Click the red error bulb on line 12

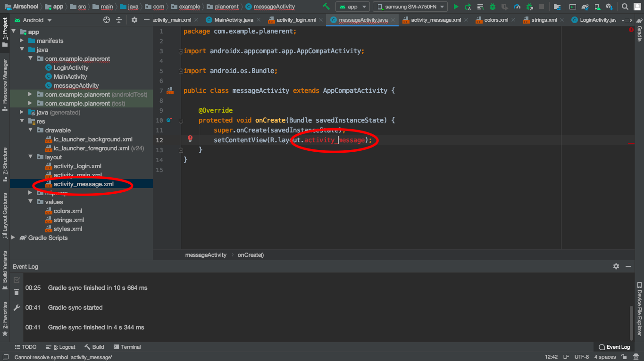click(190, 139)
